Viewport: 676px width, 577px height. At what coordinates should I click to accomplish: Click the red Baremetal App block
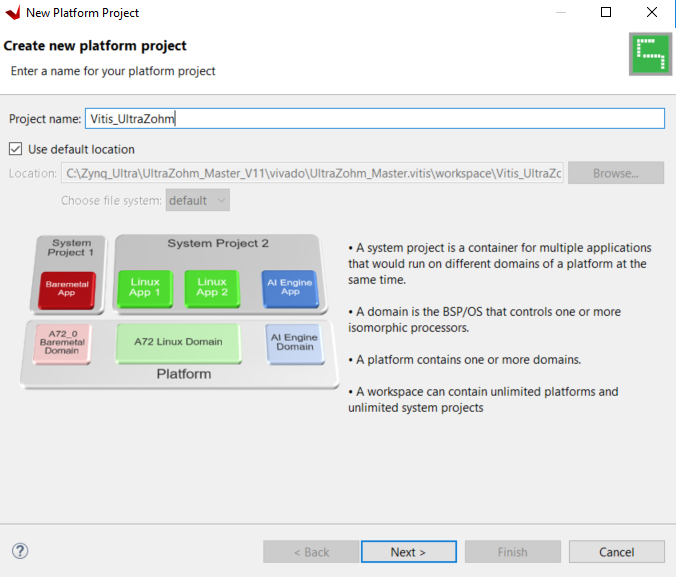pyautogui.click(x=67, y=290)
